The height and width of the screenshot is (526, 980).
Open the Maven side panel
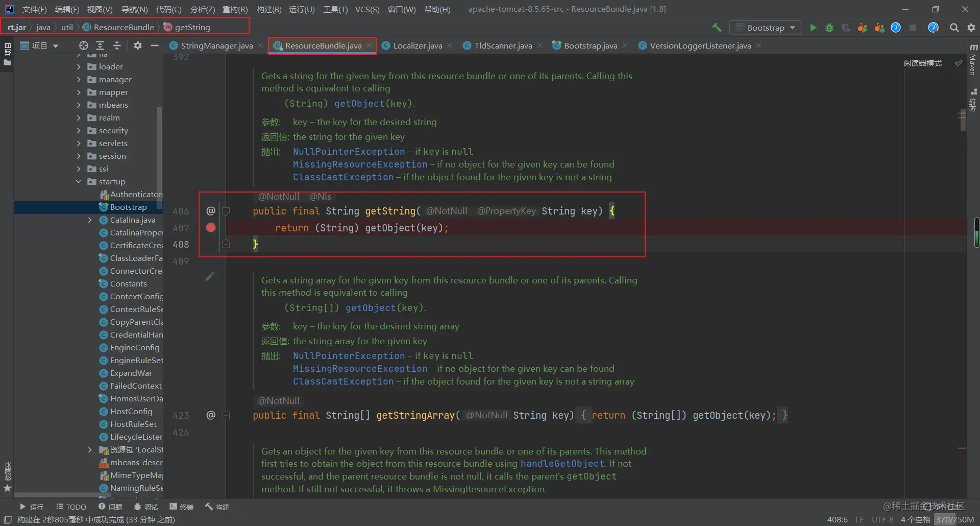pos(973,60)
